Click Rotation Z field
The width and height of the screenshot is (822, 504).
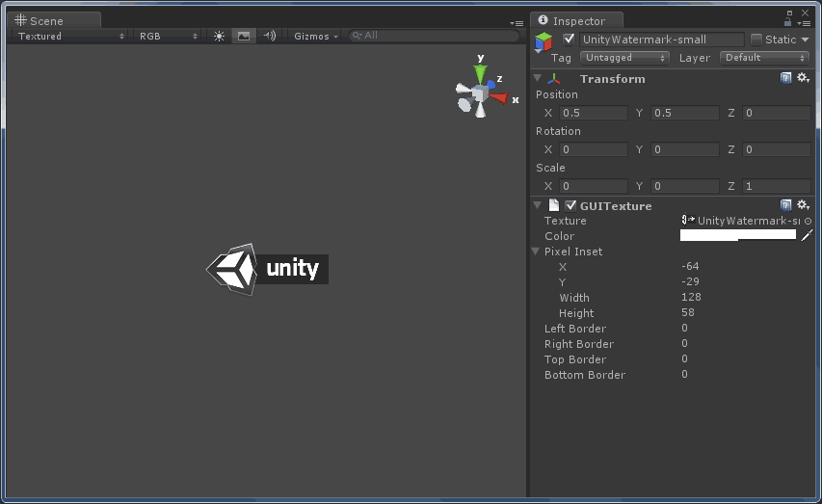coord(777,149)
